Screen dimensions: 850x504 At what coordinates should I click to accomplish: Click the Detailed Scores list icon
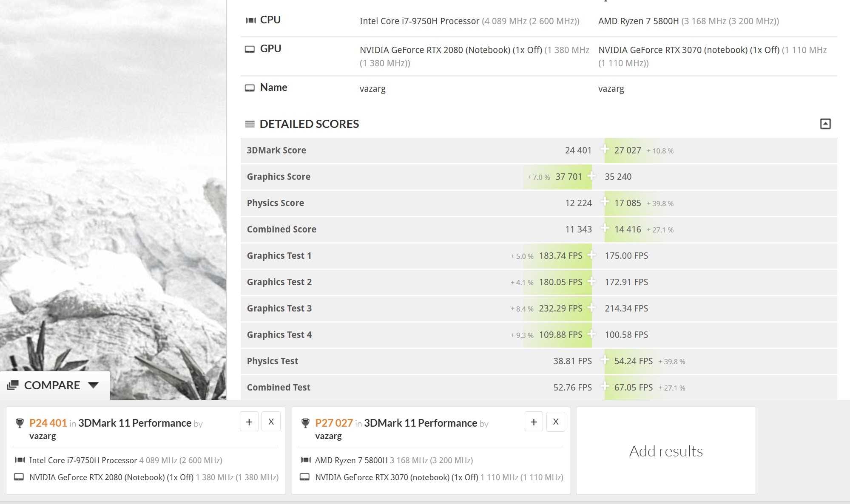coord(250,124)
